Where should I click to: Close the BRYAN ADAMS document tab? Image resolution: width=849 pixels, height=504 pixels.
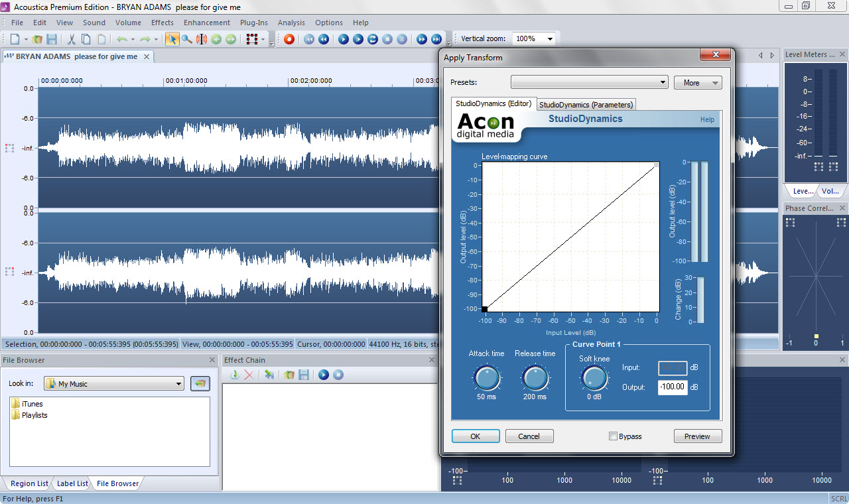pos(147,56)
